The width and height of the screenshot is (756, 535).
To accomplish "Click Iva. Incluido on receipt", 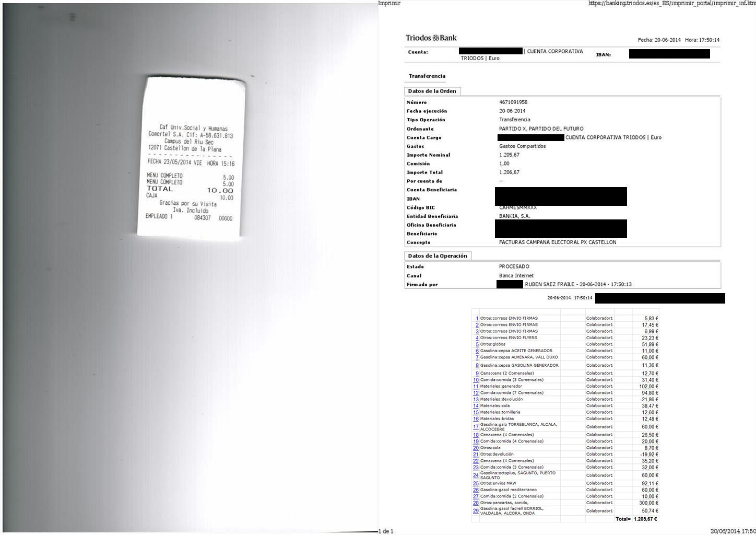I will 191,211.
